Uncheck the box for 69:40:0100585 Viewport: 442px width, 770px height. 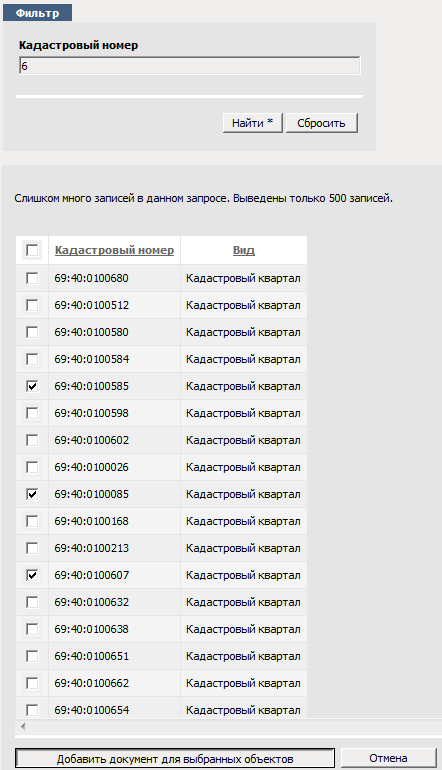coord(32,386)
